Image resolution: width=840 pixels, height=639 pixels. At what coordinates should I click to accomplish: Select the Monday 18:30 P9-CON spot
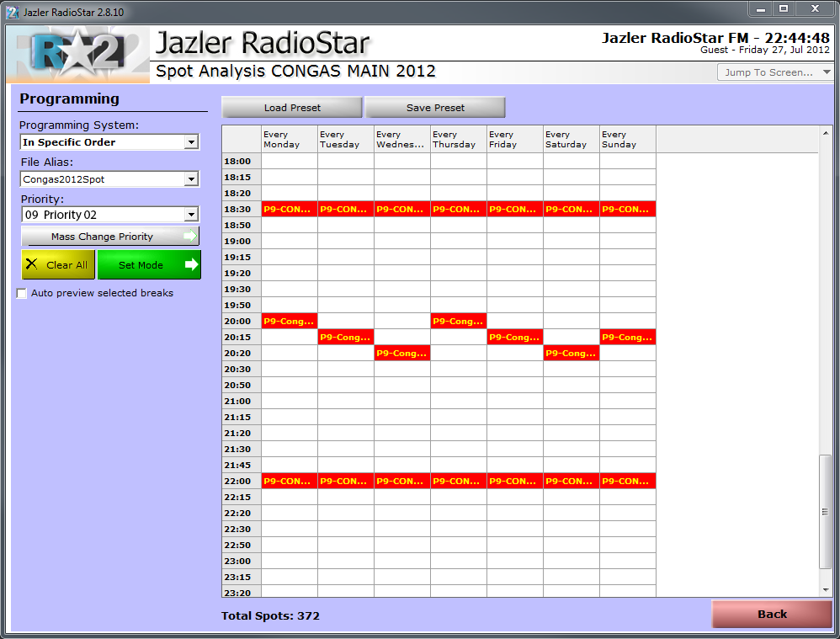(x=290, y=209)
